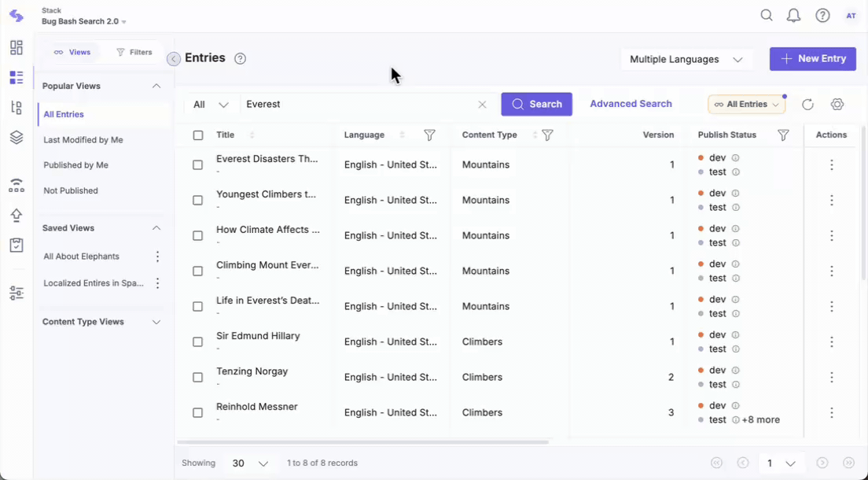868x480 pixels.
Task: Open the Multiple Languages dropdown
Action: [x=686, y=59]
